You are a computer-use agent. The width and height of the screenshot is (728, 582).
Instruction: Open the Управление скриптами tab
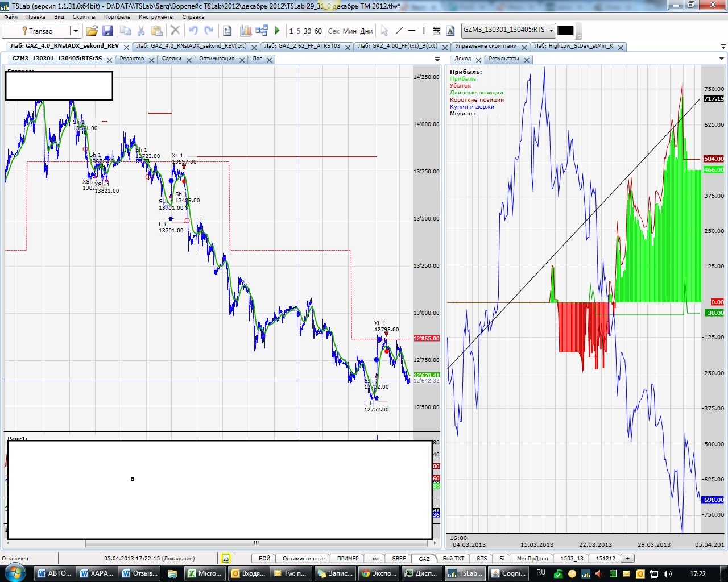tap(486, 46)
